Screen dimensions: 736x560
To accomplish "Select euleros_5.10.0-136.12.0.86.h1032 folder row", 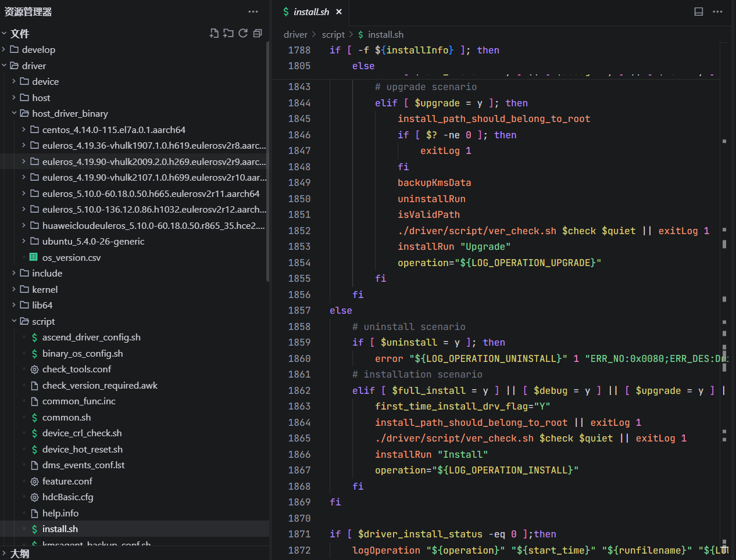I will point(134,210).
